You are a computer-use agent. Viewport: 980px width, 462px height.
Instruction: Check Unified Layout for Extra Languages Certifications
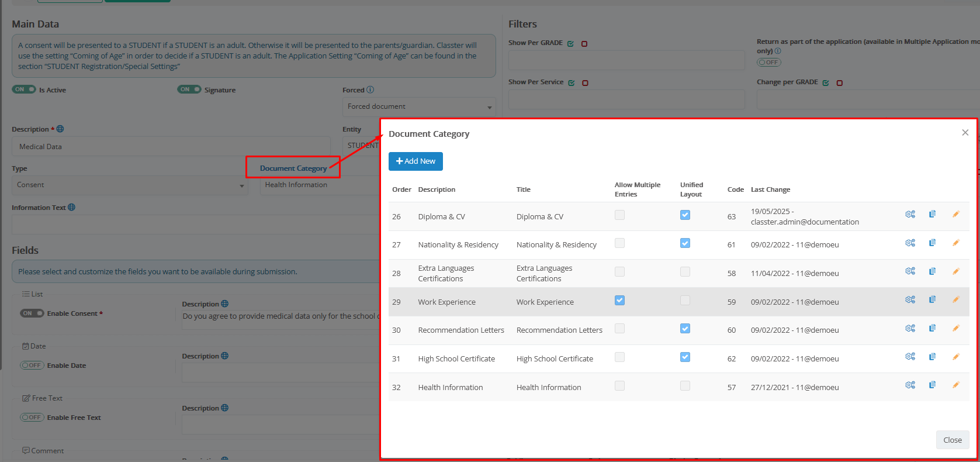point(685,272)
